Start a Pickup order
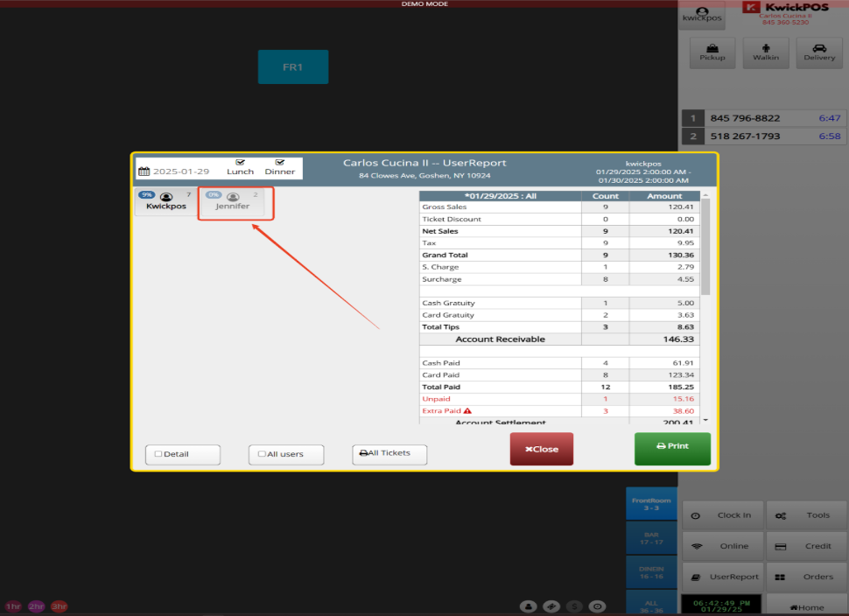849x616 pixels. tap(712, 52)
